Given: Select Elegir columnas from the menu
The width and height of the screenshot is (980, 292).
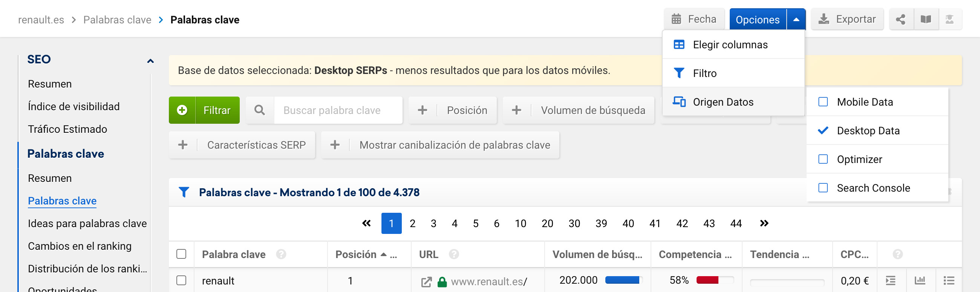Looking at the screenshot, I should click(730, 45).
